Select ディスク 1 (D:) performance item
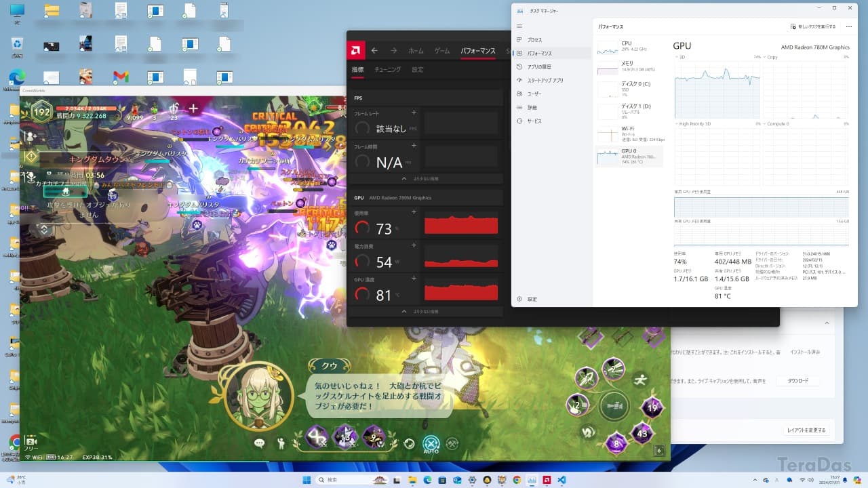Image resolution: width=868 pixels, height=488 pixels. click(629, 111)
